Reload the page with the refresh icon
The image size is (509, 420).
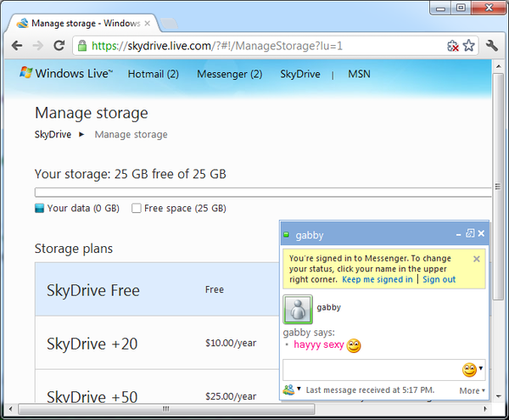pyautogui.click(x=59, y=46)
